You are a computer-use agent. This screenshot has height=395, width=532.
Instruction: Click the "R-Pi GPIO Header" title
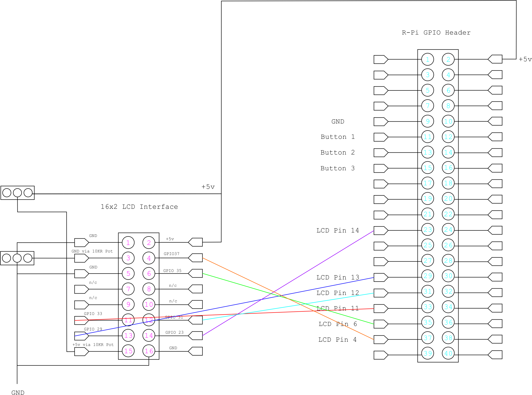(436, 32)
